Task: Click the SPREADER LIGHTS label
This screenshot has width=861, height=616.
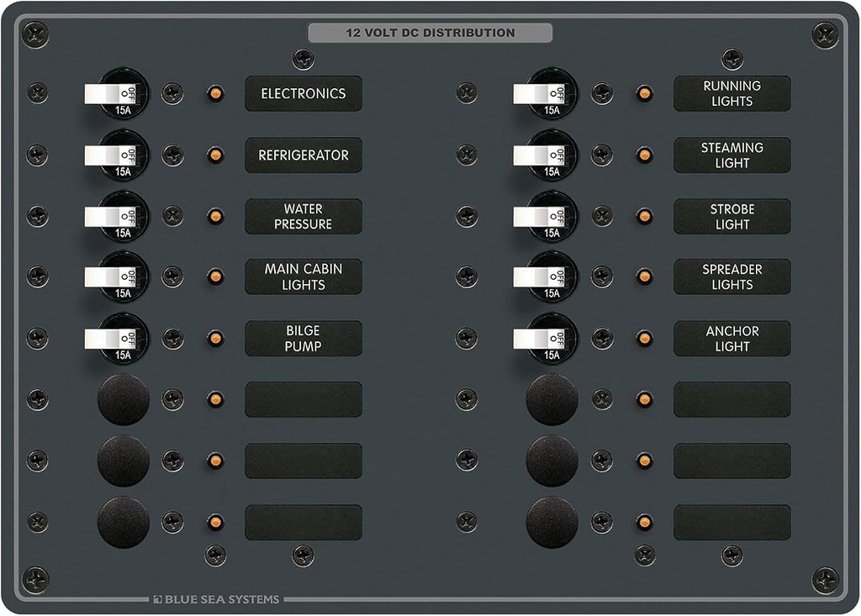Action: [x=732, y=276]
